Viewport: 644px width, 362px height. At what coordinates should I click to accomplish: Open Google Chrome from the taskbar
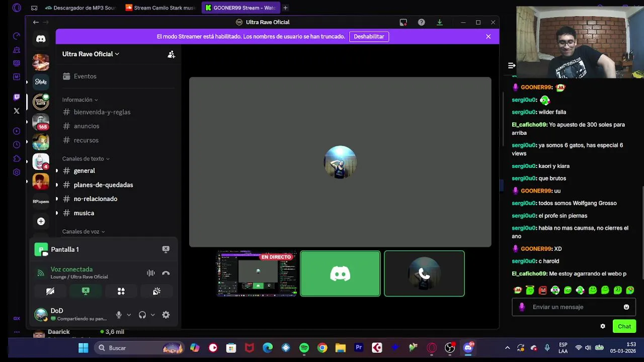point(323,348)
